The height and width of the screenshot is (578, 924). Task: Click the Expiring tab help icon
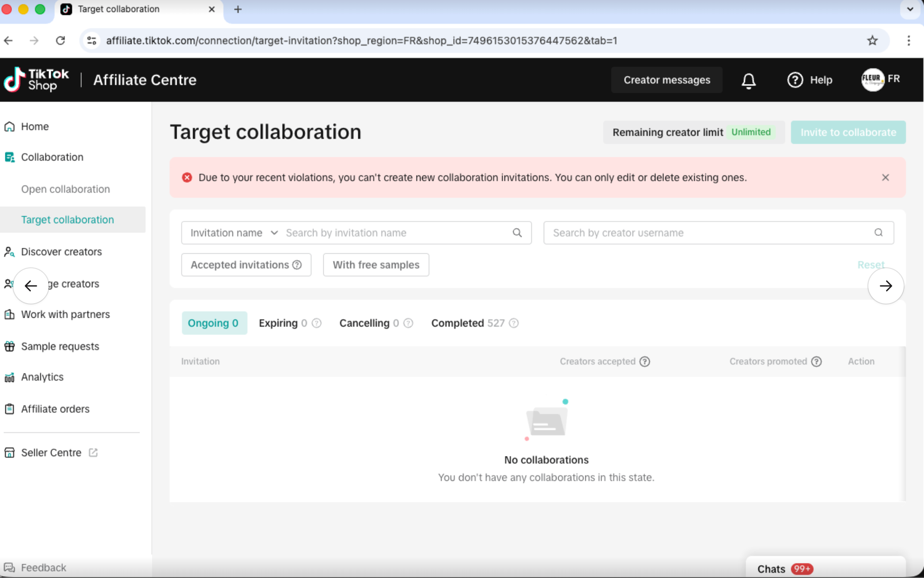317,323
